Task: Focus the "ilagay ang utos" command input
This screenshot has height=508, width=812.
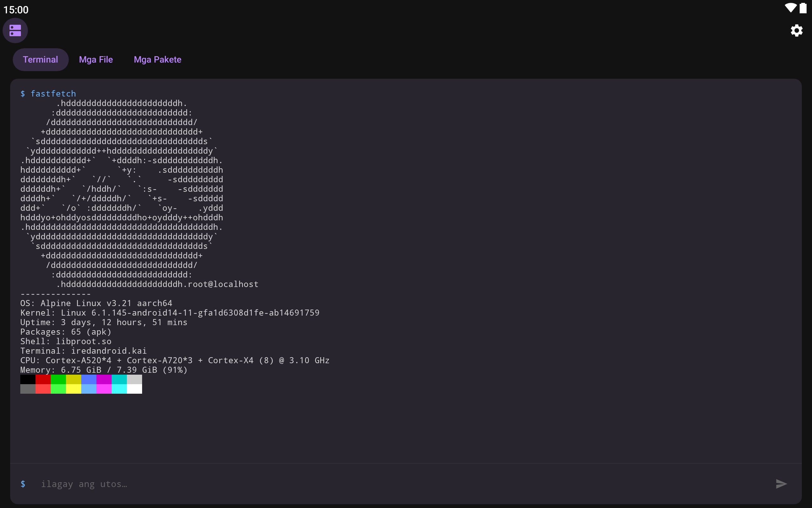Action: pos(403,484)
